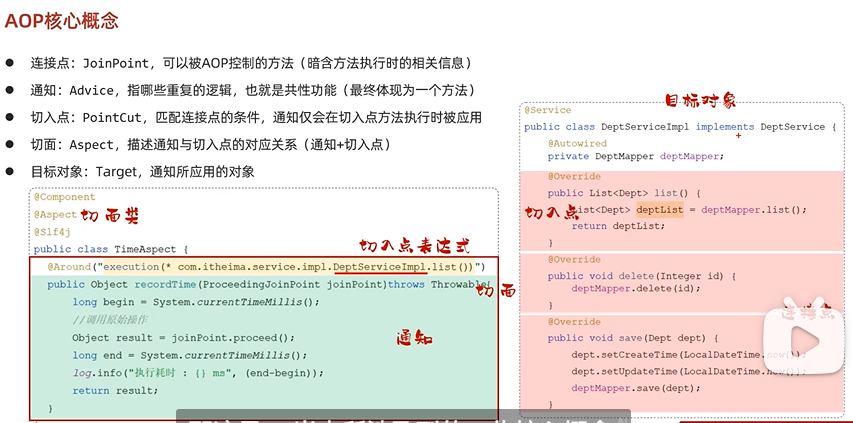Click the "@Autowired" annotation
853x423 pixels.
(x=577, y=144)
